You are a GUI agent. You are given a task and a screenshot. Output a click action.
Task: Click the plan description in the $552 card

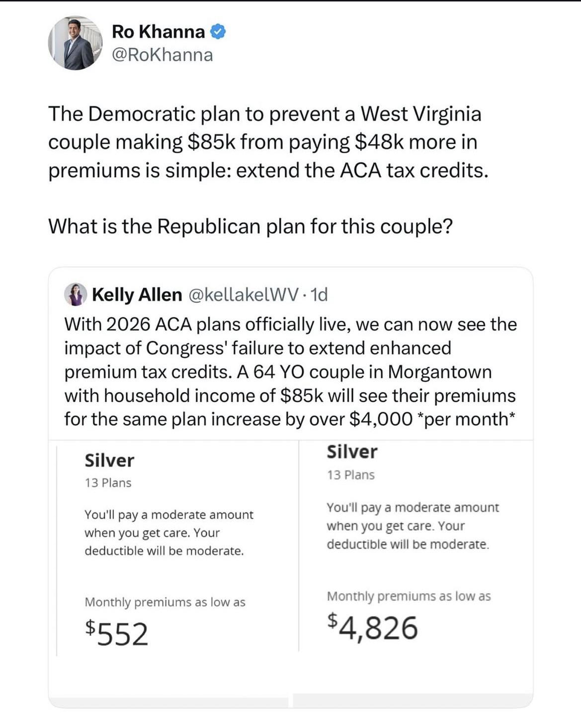[x=168, y=533]
